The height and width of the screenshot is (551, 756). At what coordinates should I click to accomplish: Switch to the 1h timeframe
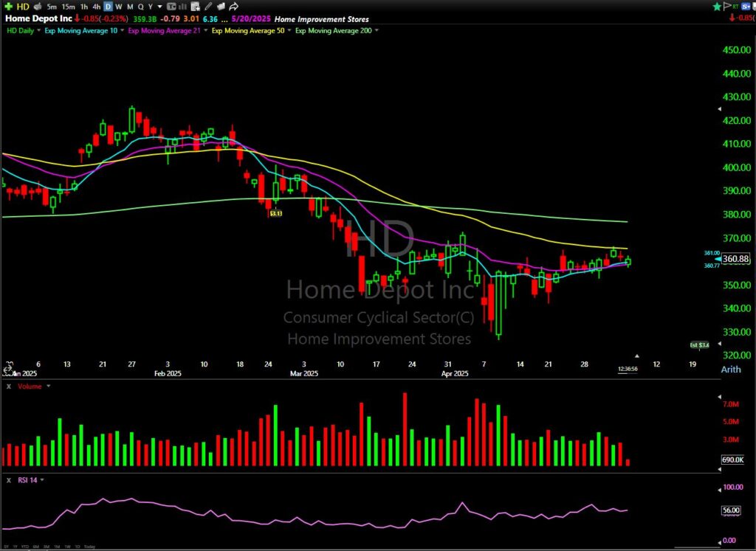pyautogui.click(x=84, y=7)
